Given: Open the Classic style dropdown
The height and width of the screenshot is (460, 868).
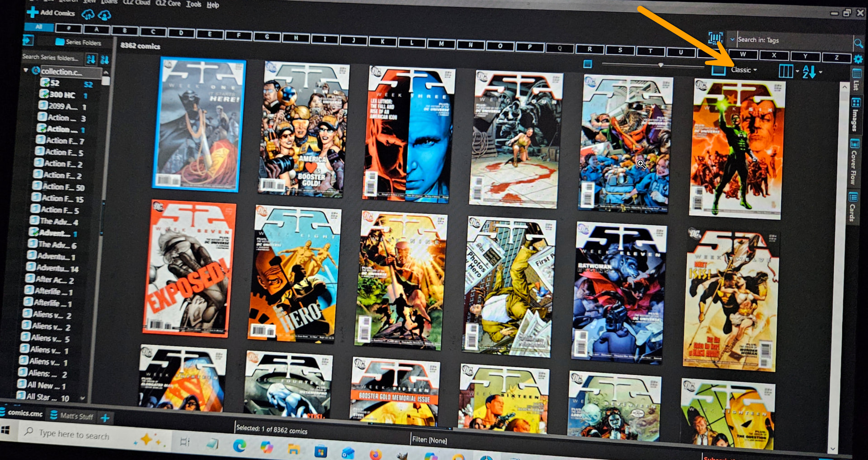Looking at the screenshot, I should (744, 70).
